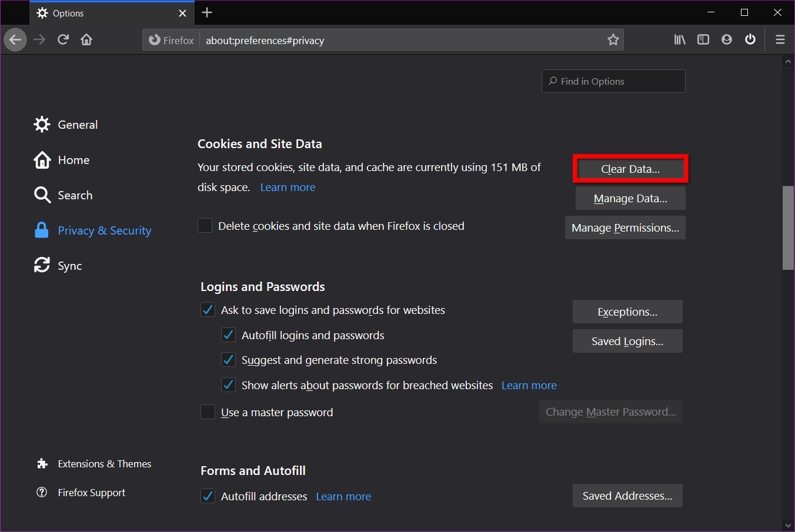Open a new tab with plus
The height and width of the screenshot is (532, 795).
(207, 12)
